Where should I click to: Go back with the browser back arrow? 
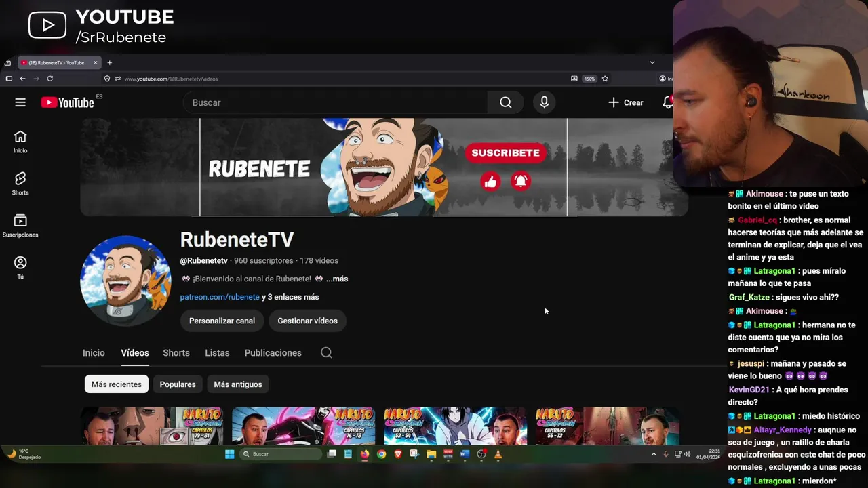[22, 79]
